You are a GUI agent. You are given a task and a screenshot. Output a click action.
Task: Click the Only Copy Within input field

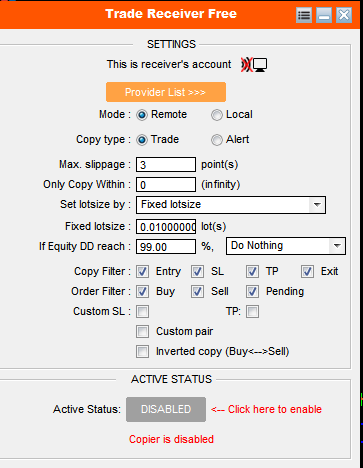point(166,185)
